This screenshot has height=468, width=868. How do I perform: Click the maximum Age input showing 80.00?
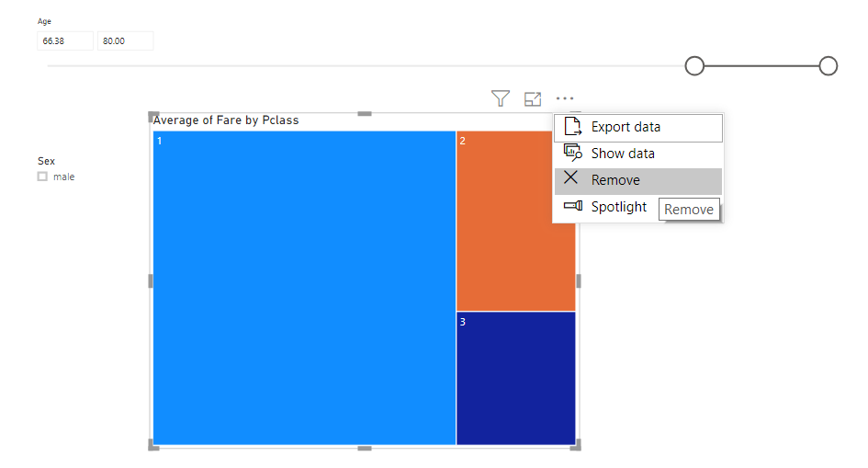click(x=125, y=40)
